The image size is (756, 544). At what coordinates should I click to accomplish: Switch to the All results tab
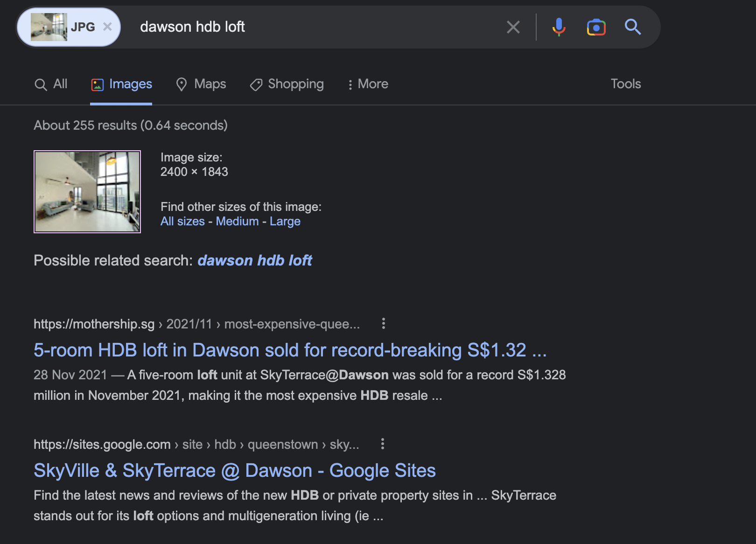coord(51,84)
